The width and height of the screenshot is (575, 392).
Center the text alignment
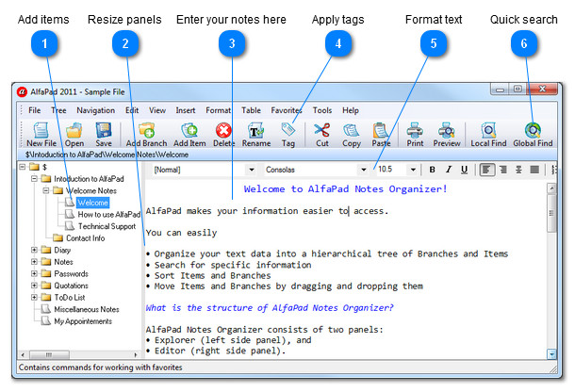click(x=518, y=170)
